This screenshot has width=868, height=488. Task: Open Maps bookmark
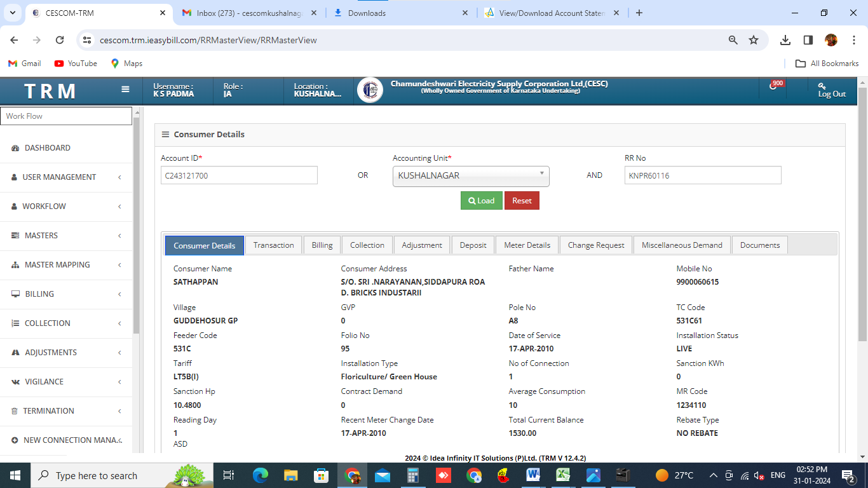click(126, 64)
